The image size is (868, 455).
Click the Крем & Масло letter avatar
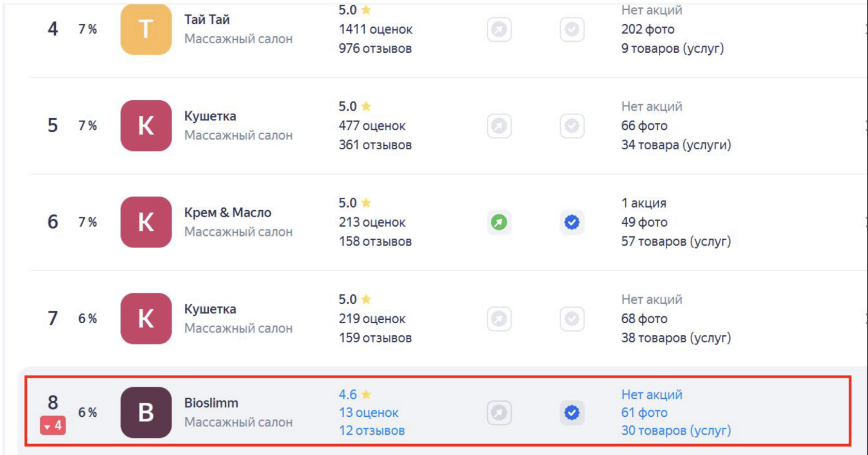point(146,222)
